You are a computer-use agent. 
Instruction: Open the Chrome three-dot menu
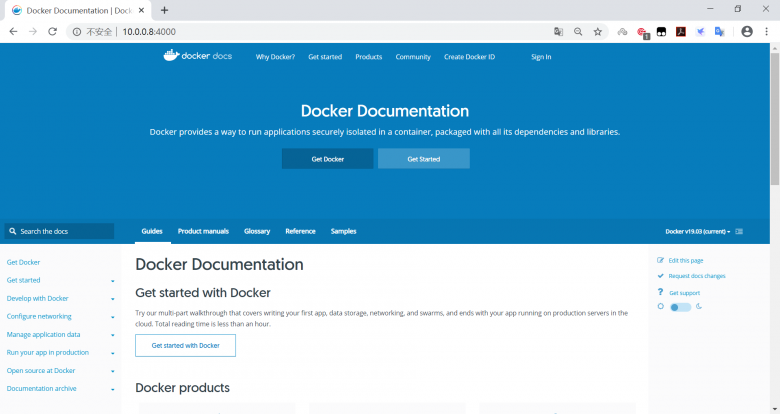click(767, 31)
